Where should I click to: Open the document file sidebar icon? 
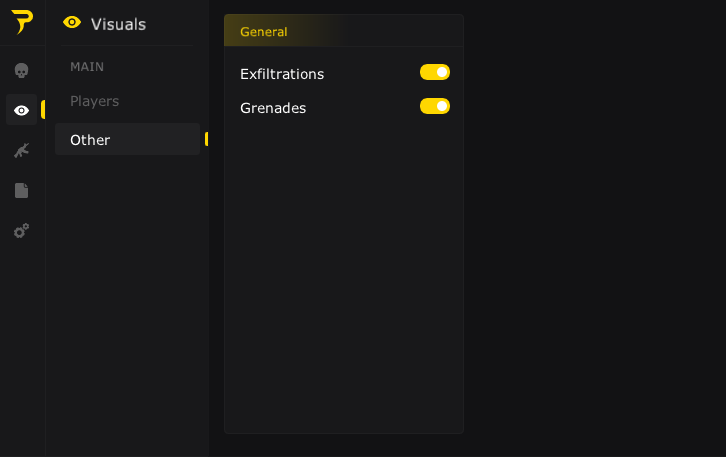coord(21,190)
